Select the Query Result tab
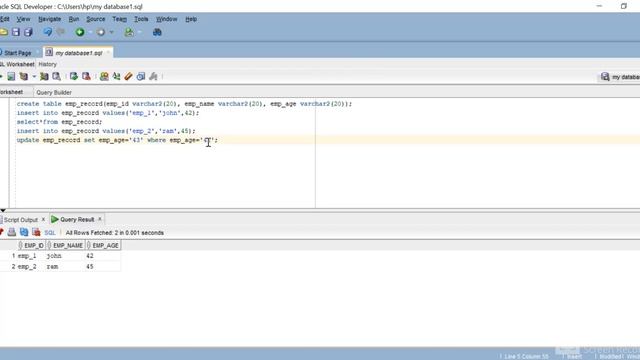Viewport: 640px width, 360px height. click(x=77, y=220)
